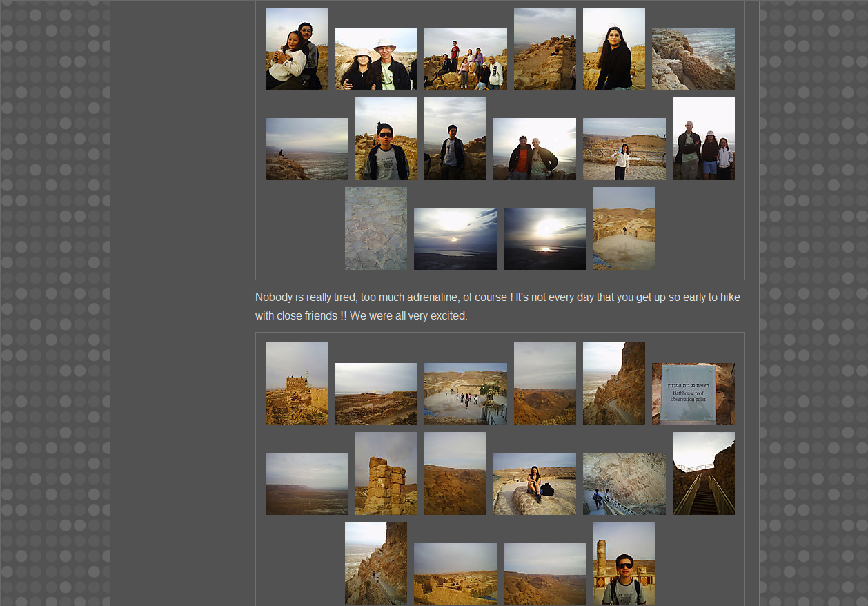The image size is (868, 606).
Task: Select the photo of woman sitting on round stone
Action: (534, 483)
